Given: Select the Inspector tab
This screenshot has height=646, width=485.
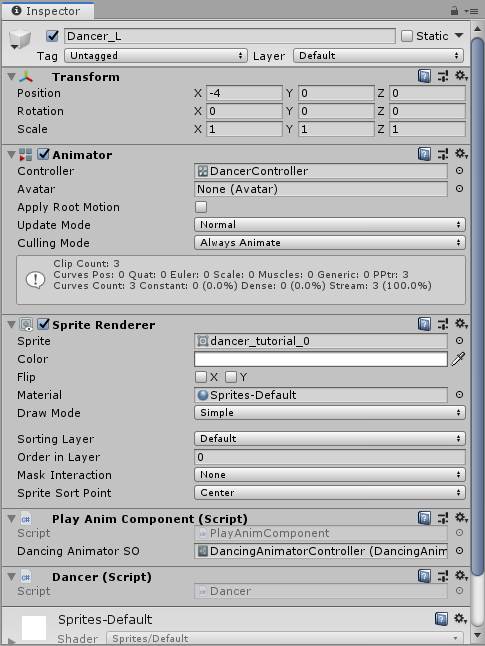Looking at the screenshot, I should pyautogui.click(x=47, y=11).
